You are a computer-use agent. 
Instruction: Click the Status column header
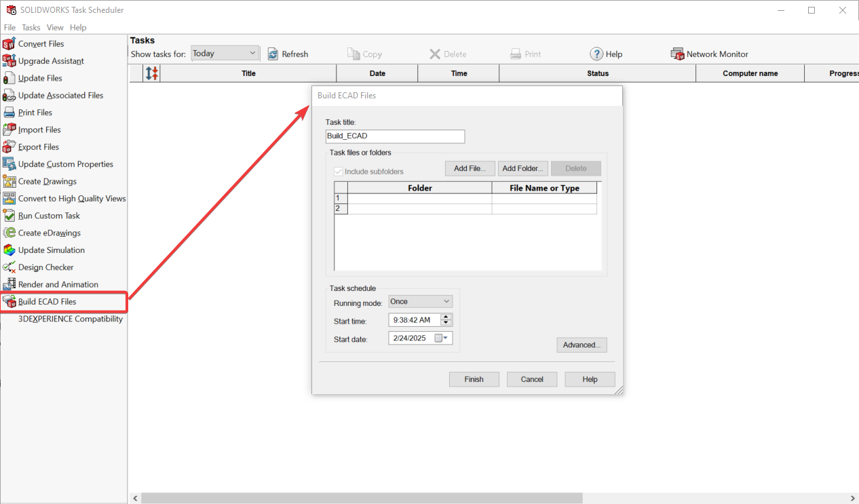[598, 73]
